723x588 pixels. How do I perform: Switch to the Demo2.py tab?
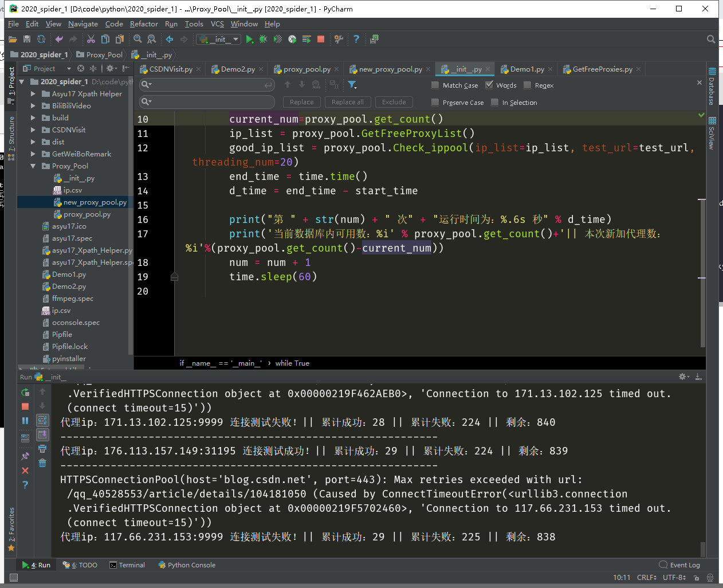(x=238, y=69)
